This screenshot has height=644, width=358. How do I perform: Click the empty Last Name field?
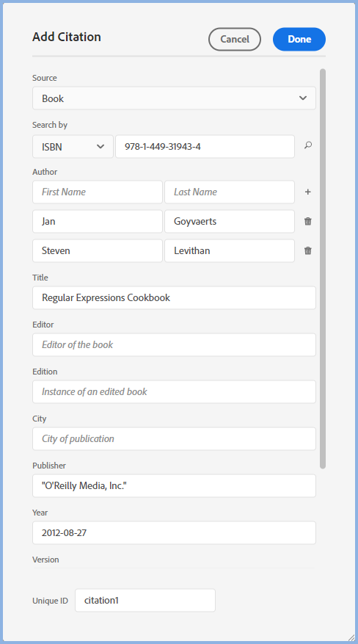coord(230,192)
